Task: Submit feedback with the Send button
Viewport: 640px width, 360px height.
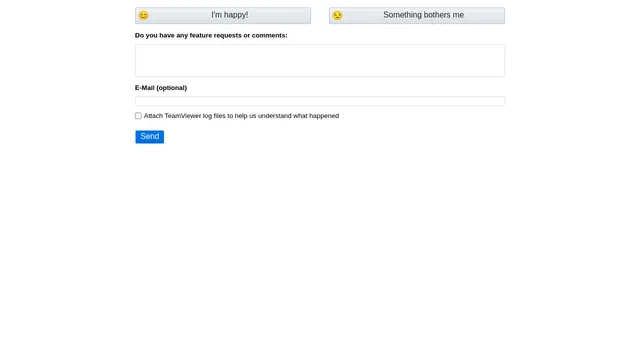Action: point(150,137)
